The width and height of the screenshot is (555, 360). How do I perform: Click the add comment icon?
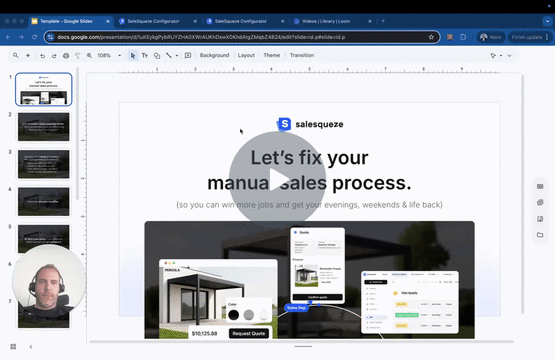click(x=188, y=56)
